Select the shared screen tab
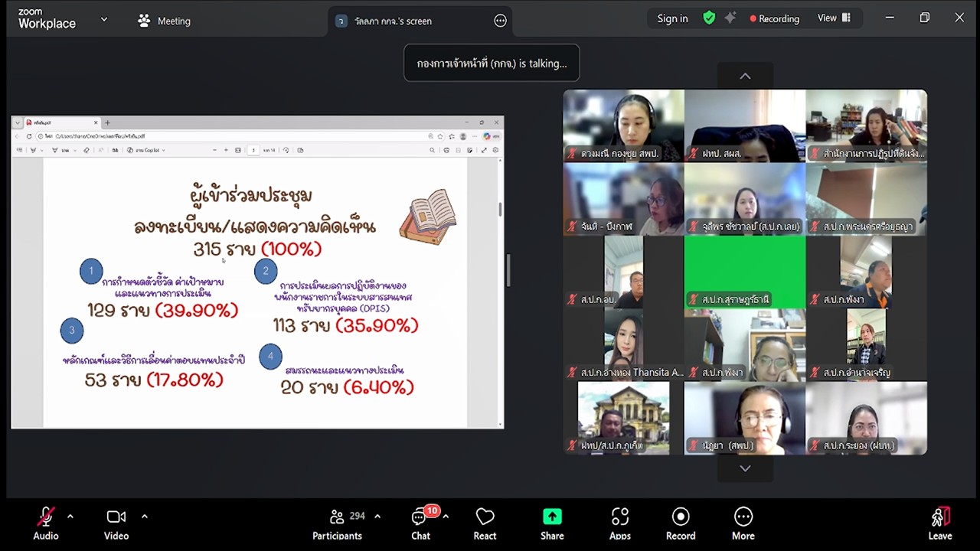 [394, 21]
